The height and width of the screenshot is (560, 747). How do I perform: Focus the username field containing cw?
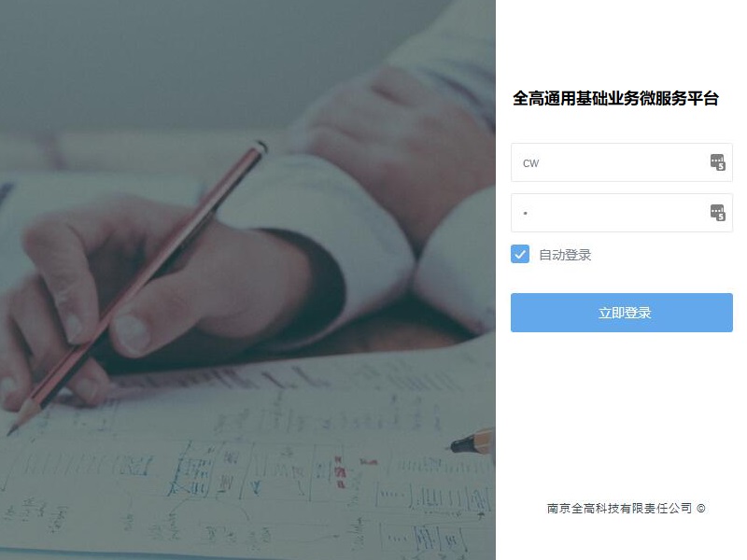tap(622, 162)
